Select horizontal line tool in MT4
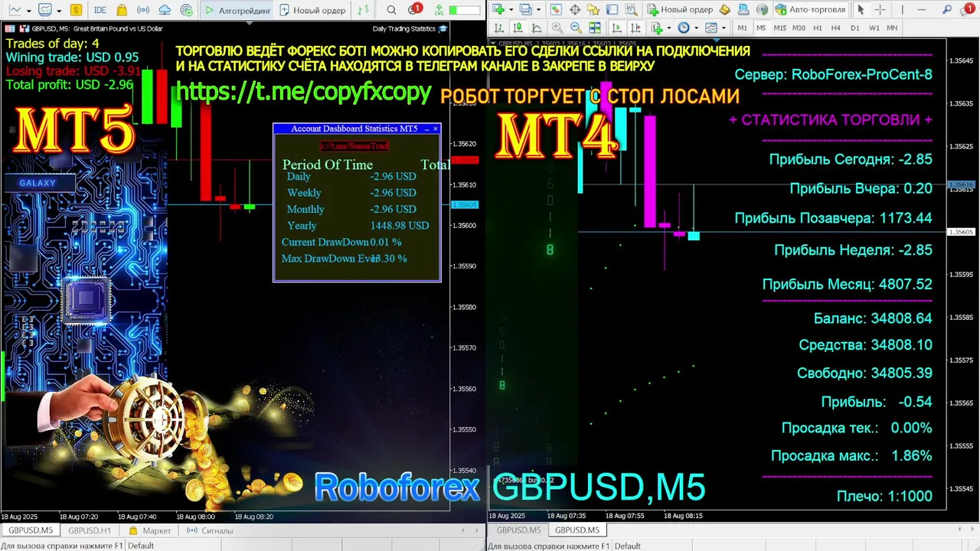 pyautogui.click(x=921, y=10)
